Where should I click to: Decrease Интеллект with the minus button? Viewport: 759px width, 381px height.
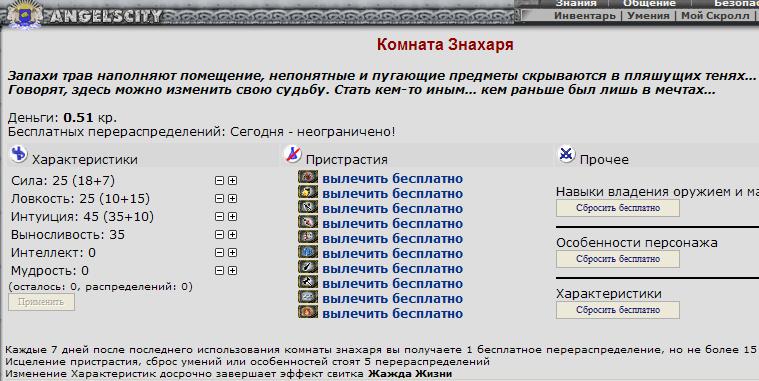coord(219,253)
